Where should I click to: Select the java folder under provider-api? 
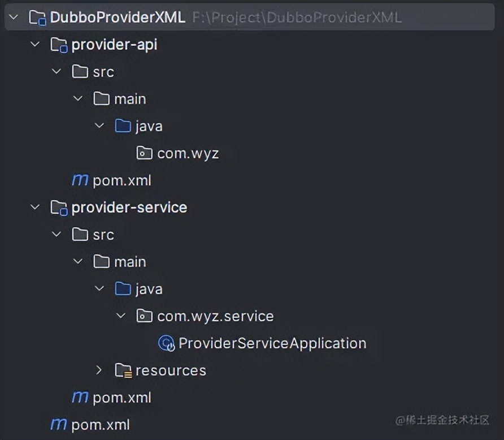tap(123, 126)
